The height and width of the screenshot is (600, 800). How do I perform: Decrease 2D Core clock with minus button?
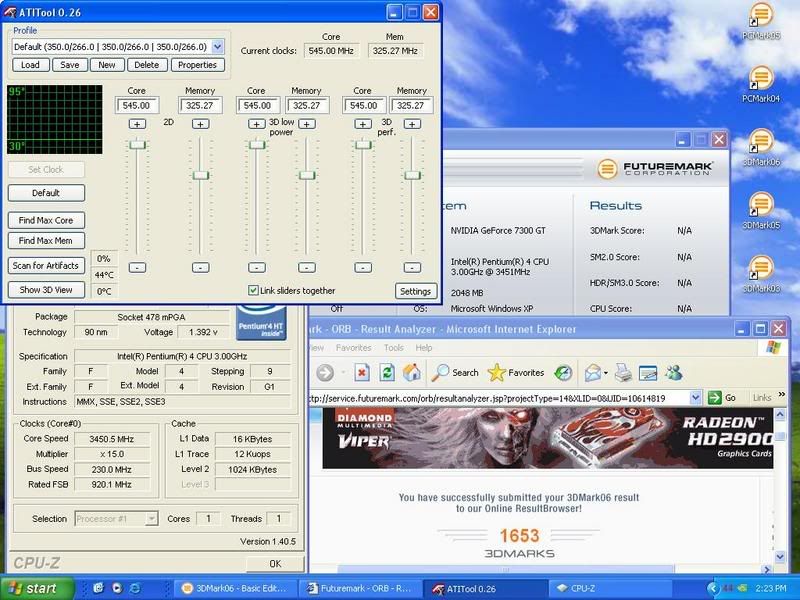(x=137, y=267)
